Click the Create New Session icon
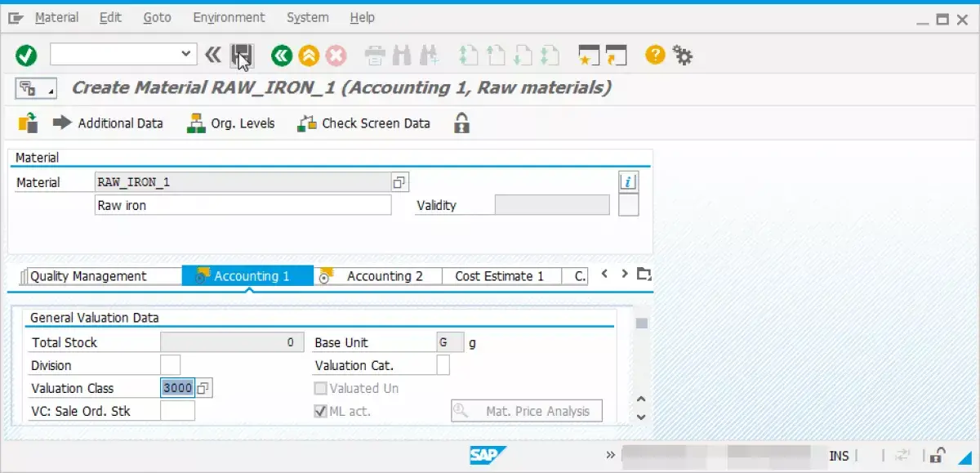Image resolution: width=980 pixels, height=473 pixels. (x=589, y=56)
